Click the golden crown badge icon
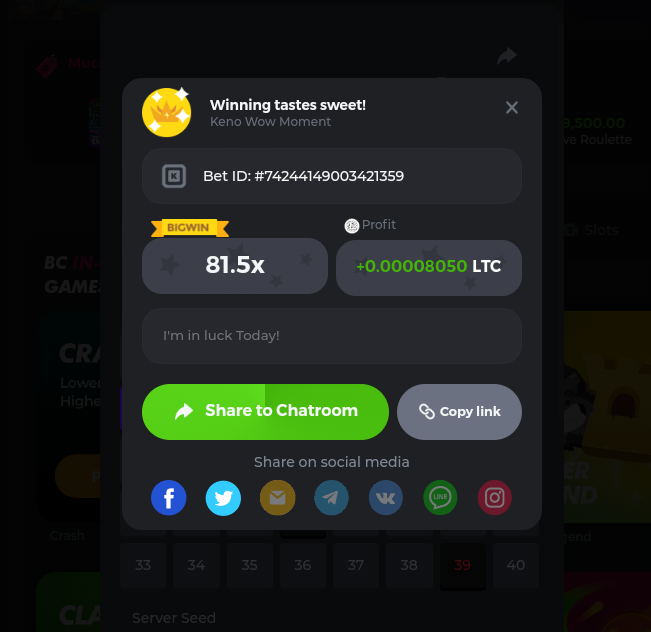651x632 pixels. (x=166, y=112)
